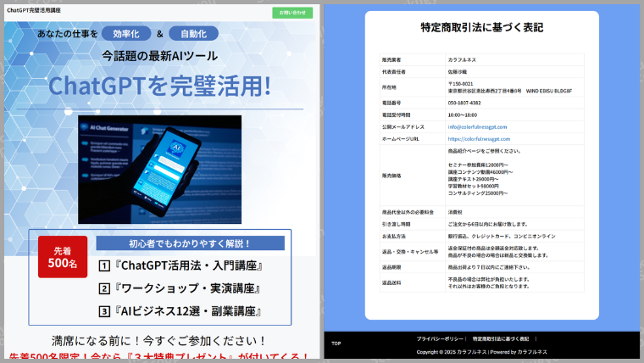Open the プライバシーポリシー footer link
The image size is (644, 363).
(439, 338)
